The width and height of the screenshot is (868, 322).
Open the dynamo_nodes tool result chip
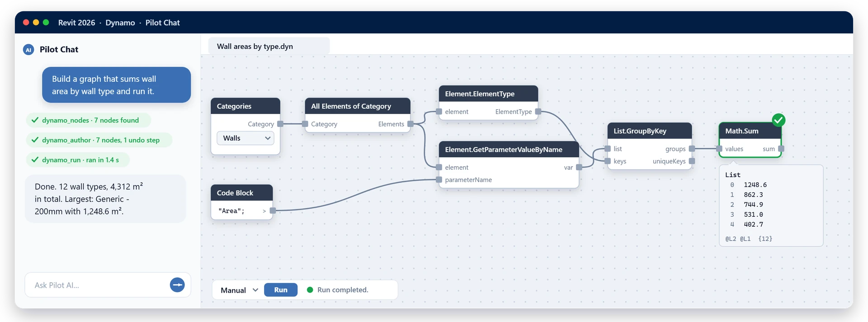tap(89, 120)
